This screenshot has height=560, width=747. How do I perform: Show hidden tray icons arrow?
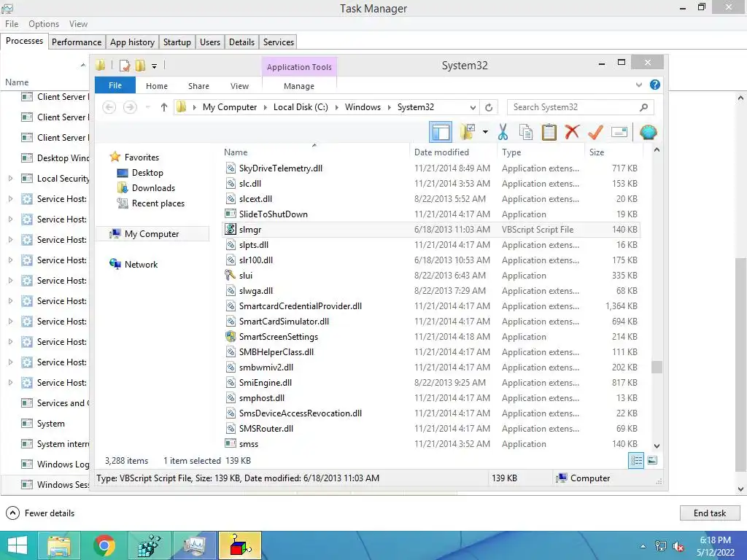(x=643, y=546)
